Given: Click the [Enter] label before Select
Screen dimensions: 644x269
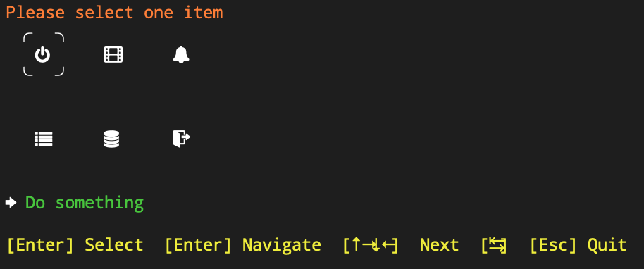Looking at the screenshot, I should coord(41,245).
